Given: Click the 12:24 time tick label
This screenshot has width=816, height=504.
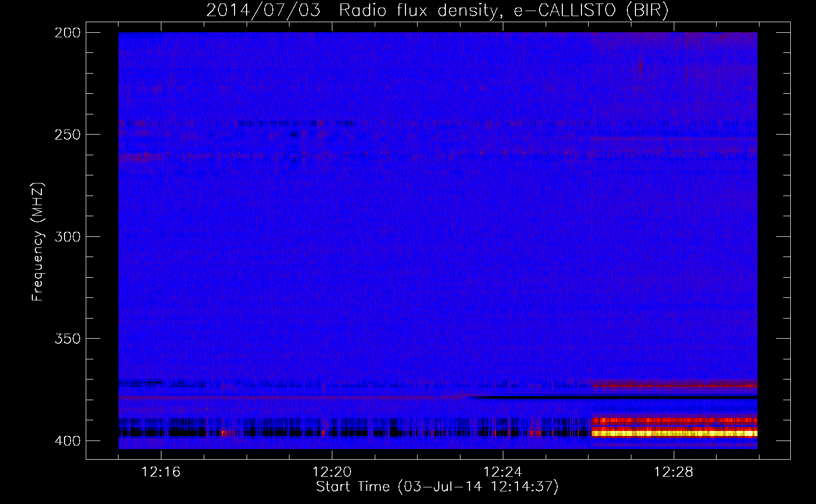Looking at the screenshot, I should [x=503, y=472].
